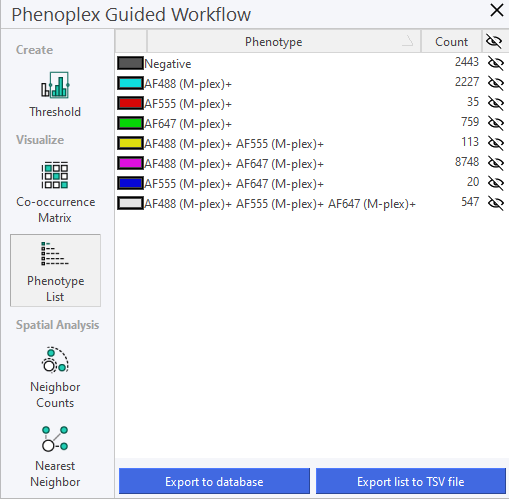The width and height of the screenshot is (509, 499).
Task: Toggle visibility of the Negative phenotype
Action: pos(496,63)
